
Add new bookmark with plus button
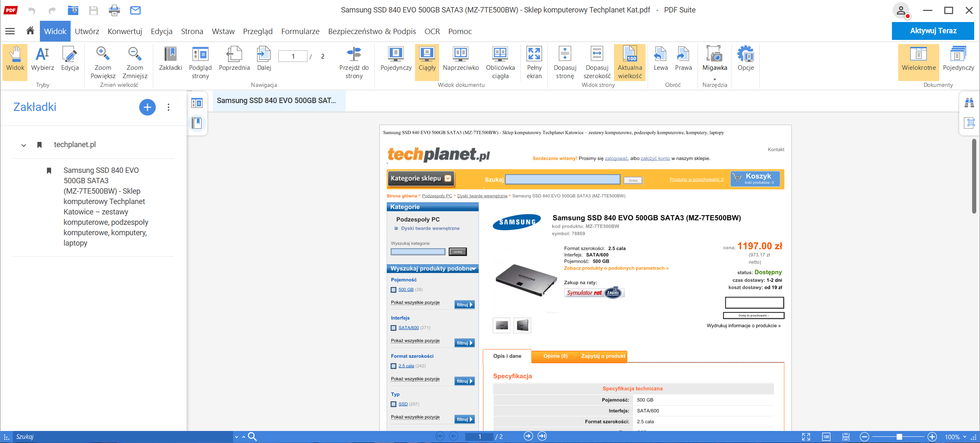click(x=147, y=107)
